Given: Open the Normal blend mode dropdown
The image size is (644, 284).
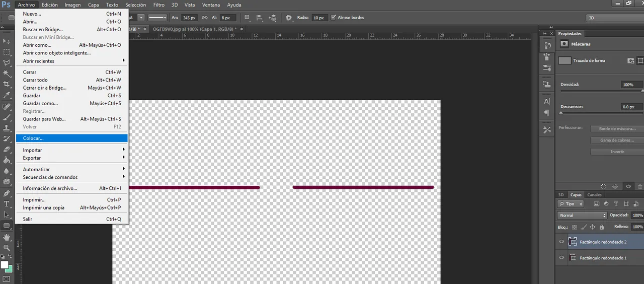Looking at the screenshot, I should [x=582, y=216].
